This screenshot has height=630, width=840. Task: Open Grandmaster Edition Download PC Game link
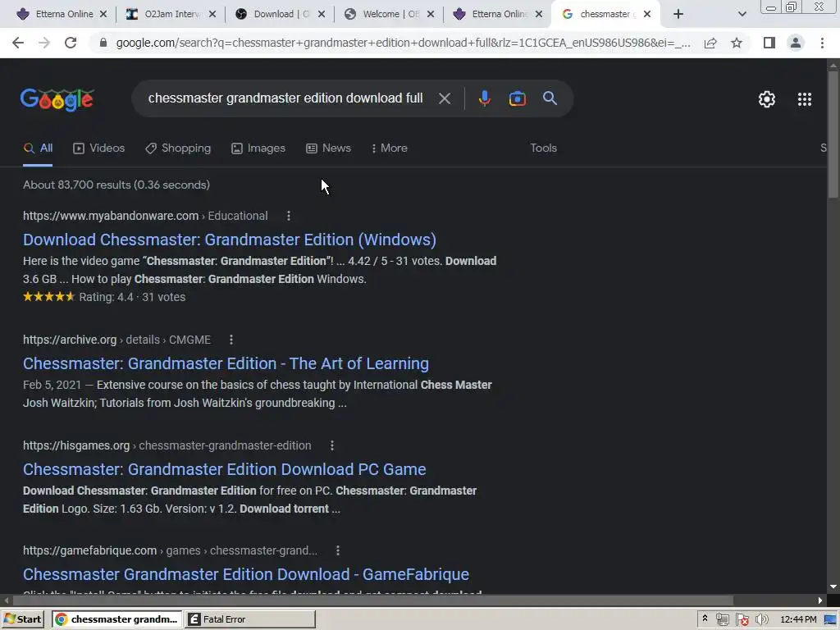[225, 469]
